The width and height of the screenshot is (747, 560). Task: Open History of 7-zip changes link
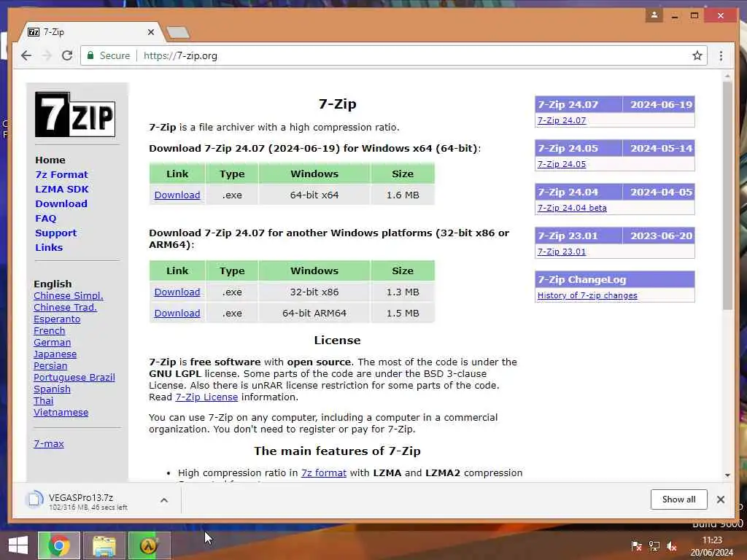coord(587,296)
